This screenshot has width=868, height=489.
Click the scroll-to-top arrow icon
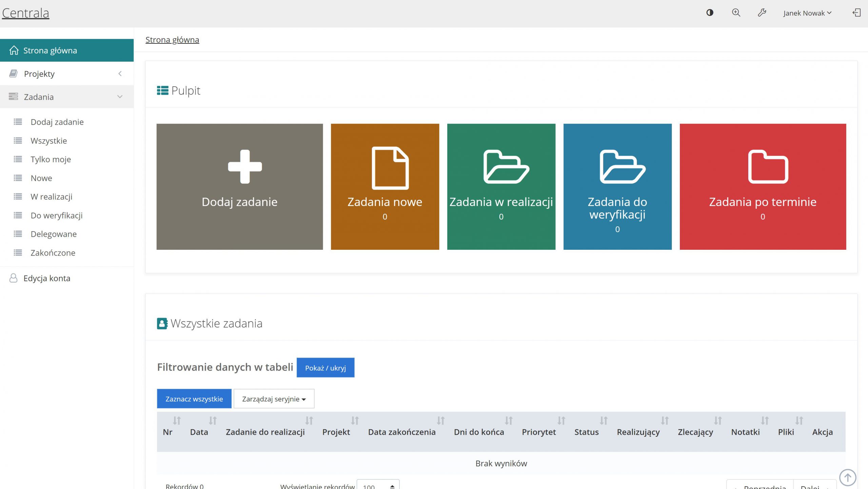tap(847, 477)
